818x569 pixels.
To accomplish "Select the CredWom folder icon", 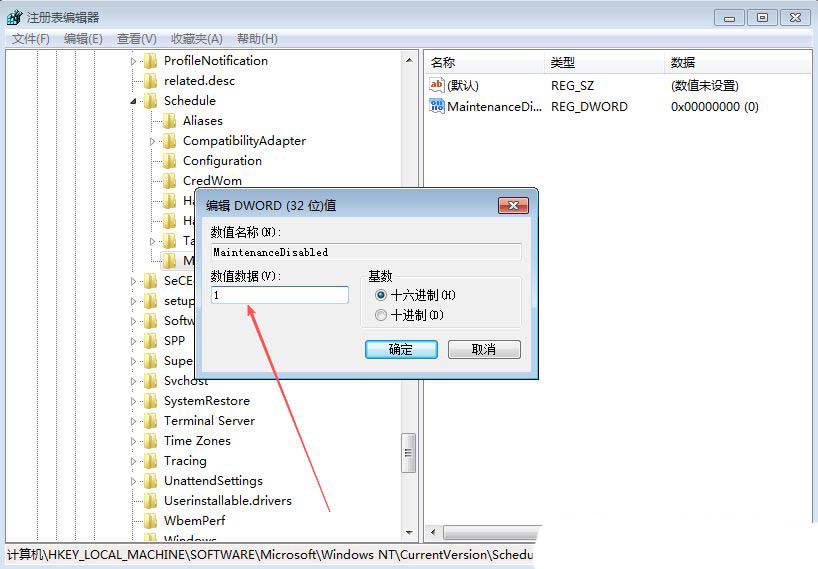I will (169, 180).
